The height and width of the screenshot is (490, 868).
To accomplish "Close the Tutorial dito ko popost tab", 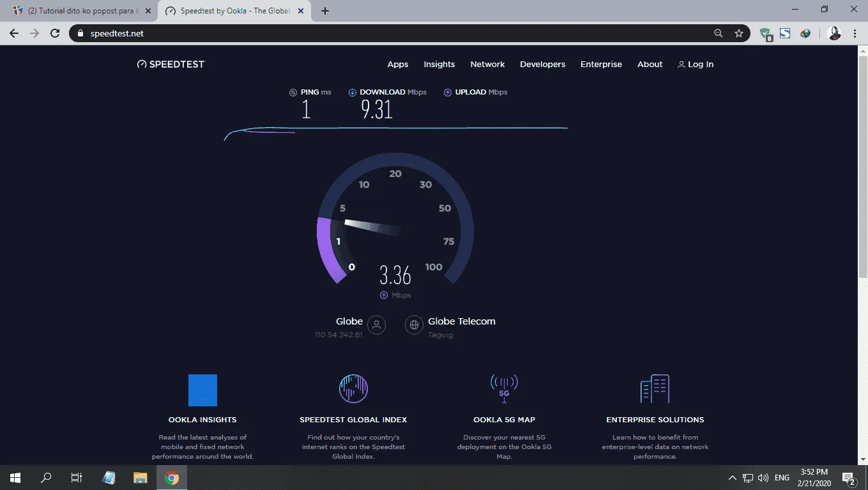I will pyautogui.click(x=148, y=11).
